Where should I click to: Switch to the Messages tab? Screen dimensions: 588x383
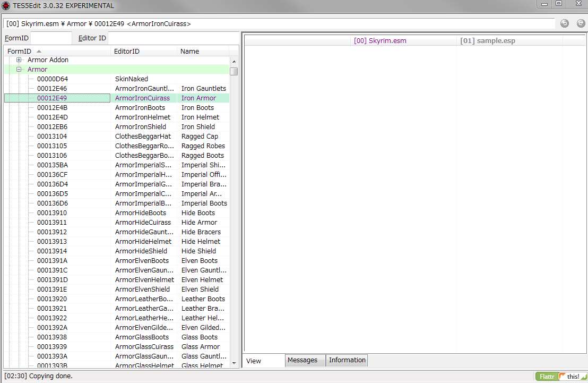(x=305, y=360)
